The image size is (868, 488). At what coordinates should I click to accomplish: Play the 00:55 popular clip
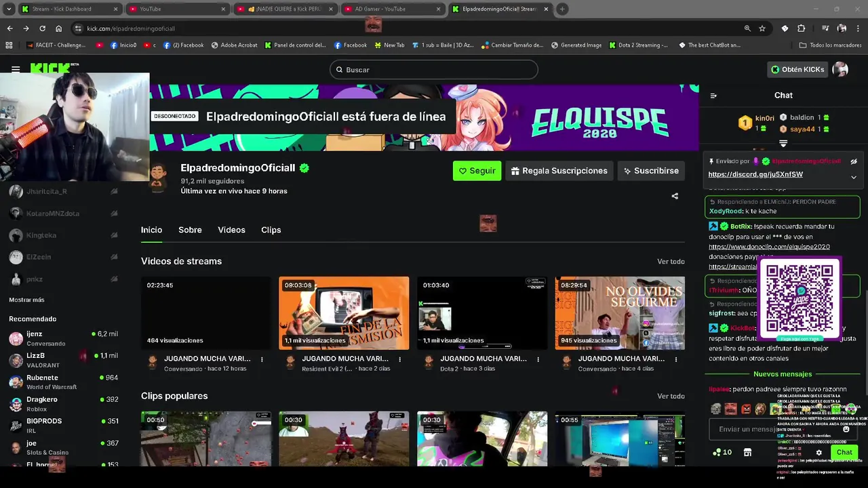[620, 439]
